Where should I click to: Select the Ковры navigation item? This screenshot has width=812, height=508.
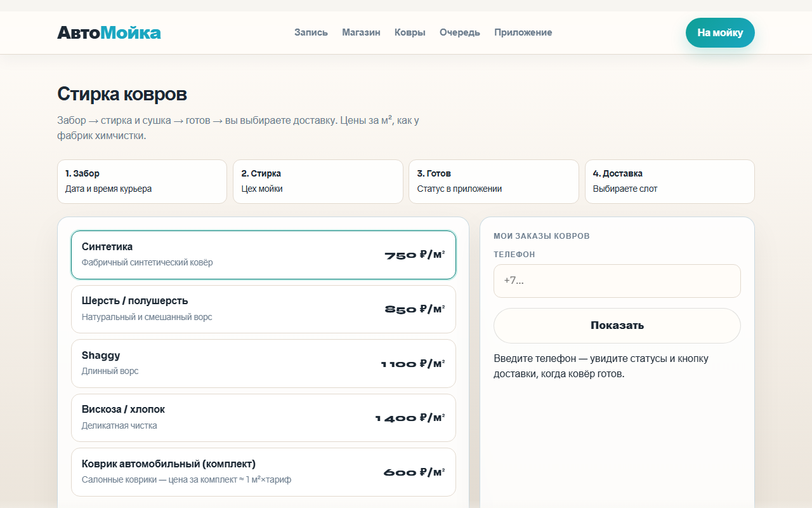tap(410, 32)
